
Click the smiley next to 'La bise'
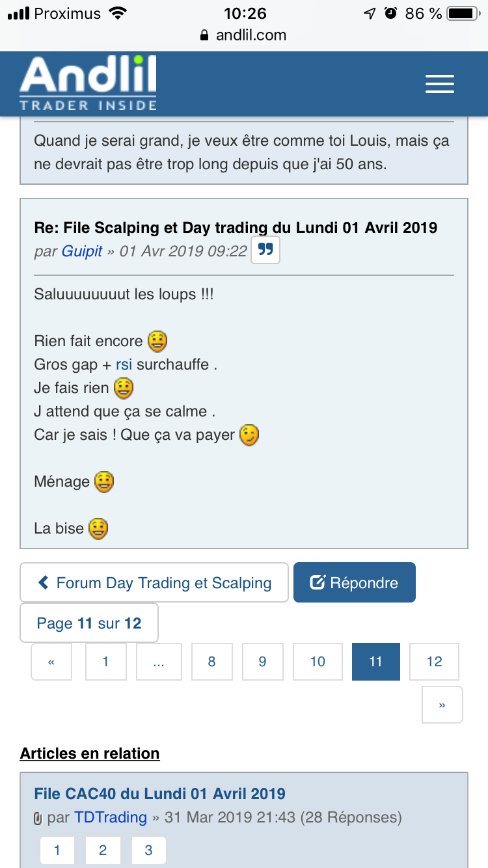[x=98, y=528]
